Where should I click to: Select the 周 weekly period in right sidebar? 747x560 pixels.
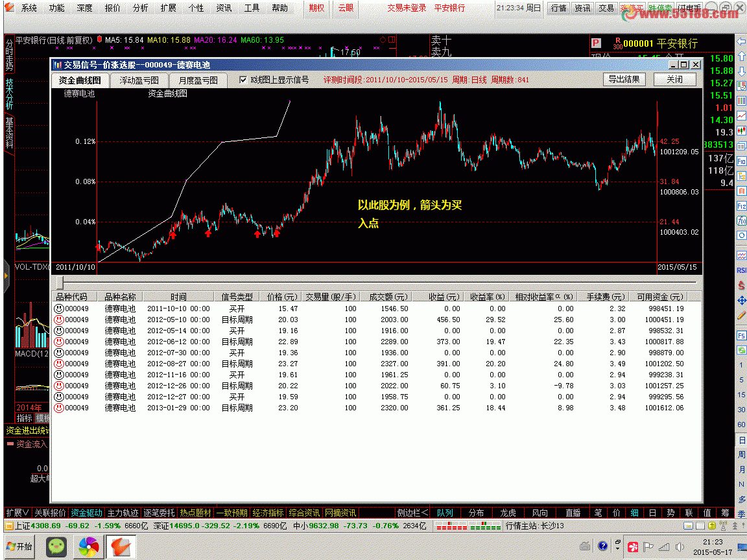[x=741, y=455]
